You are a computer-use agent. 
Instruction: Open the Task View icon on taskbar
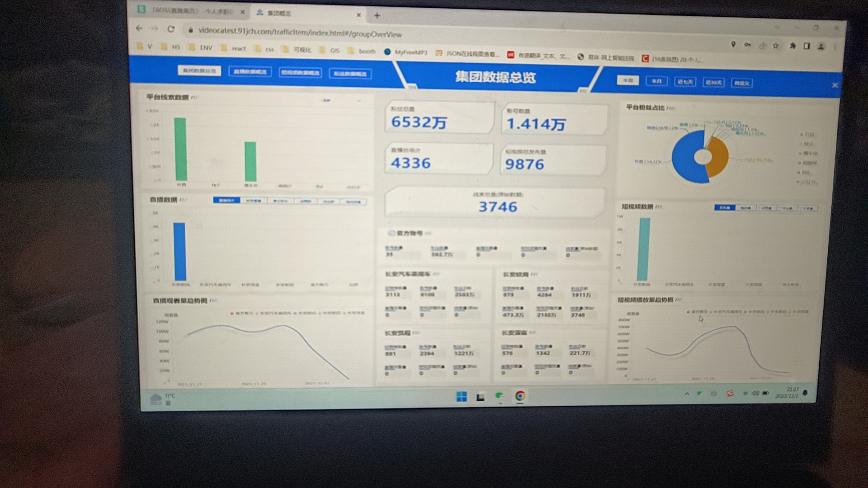[x=480, y=397]
